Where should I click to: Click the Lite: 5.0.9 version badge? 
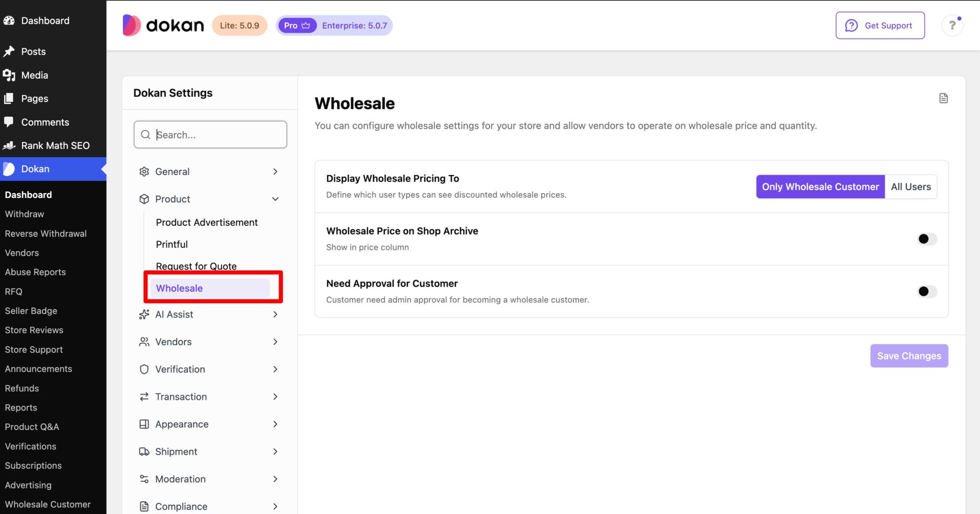click(x=239, y=25)
